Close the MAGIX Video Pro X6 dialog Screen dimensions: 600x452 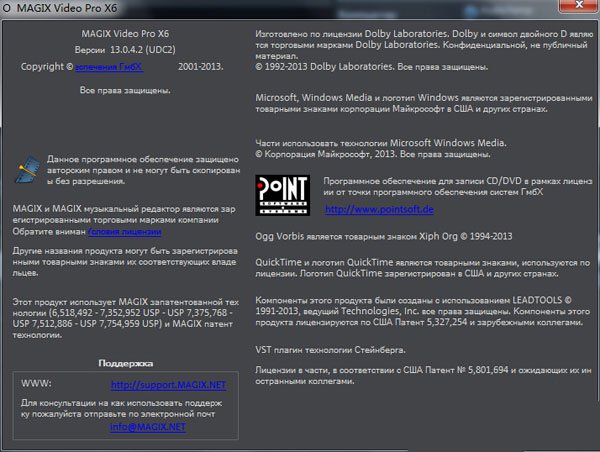pyautogui.click(x=579, y=5)
